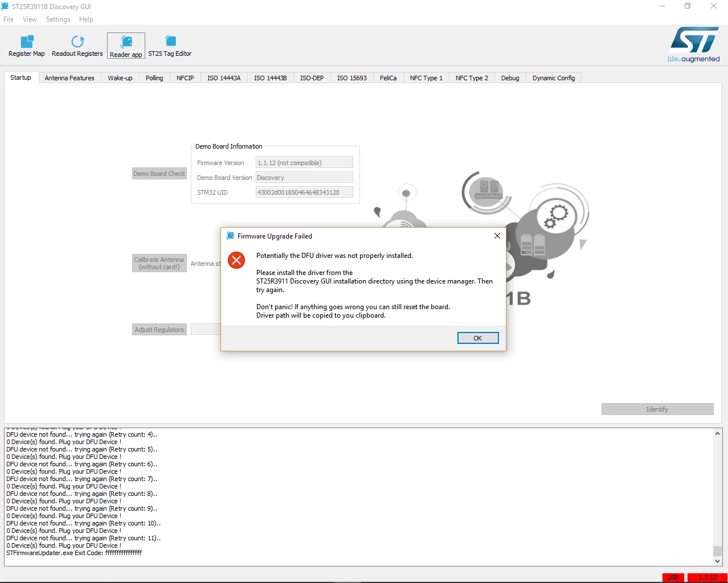Click the 'Potentially the DFU driver' message text
728x583 pixels.
[334, 256]
